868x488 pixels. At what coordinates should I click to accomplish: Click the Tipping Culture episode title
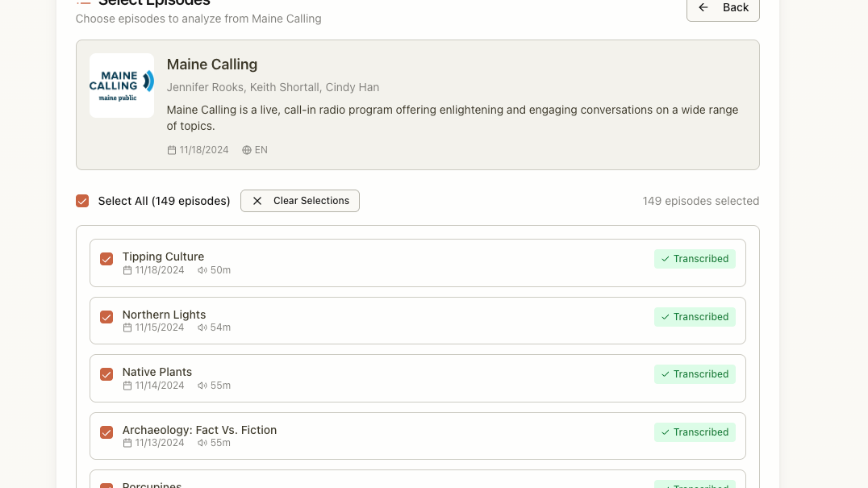pos(163,257)
